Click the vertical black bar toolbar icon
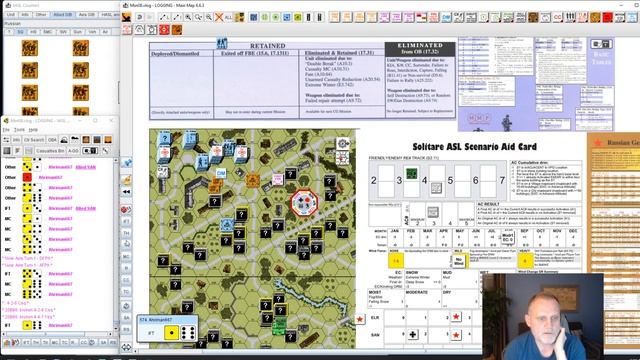This screenshot has width=640, height=360. [309, 17]
